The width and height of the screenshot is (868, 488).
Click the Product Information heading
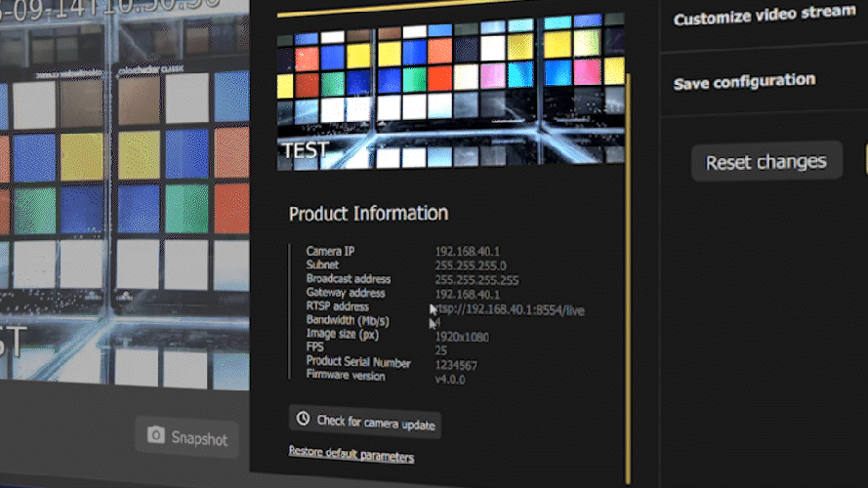pos(369,214)
